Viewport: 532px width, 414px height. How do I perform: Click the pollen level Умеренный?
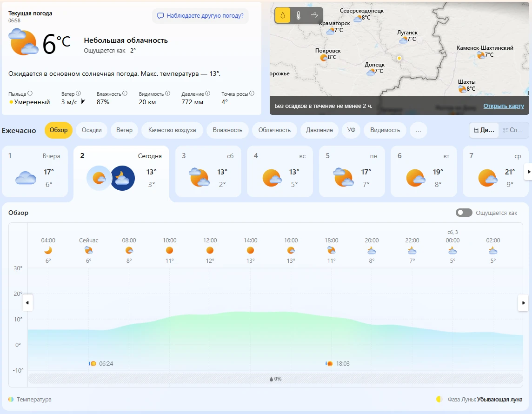click(32, 102)
